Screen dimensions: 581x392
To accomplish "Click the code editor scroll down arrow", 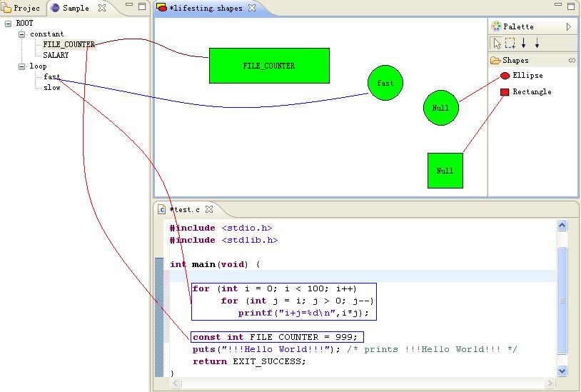I will (x=562, y=371).
